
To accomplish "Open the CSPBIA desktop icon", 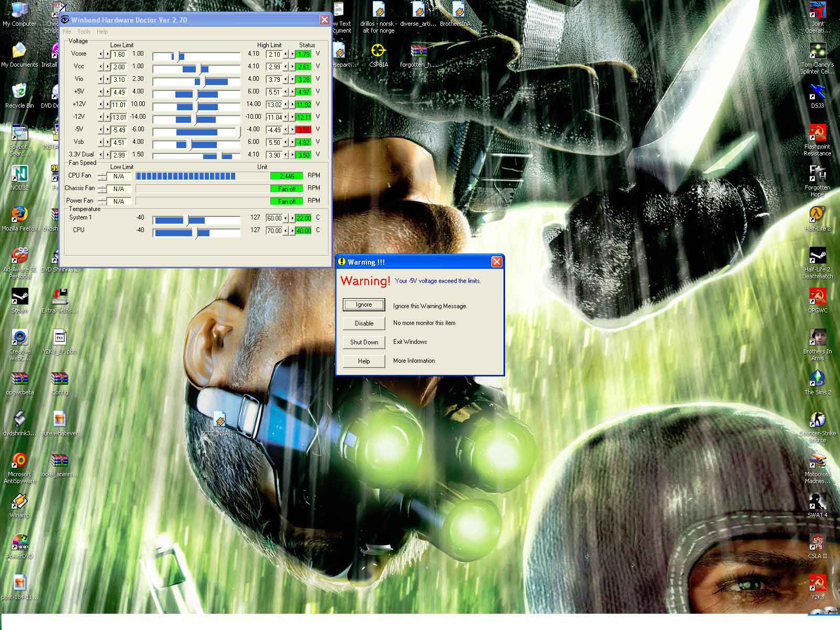I will (379, 55).
